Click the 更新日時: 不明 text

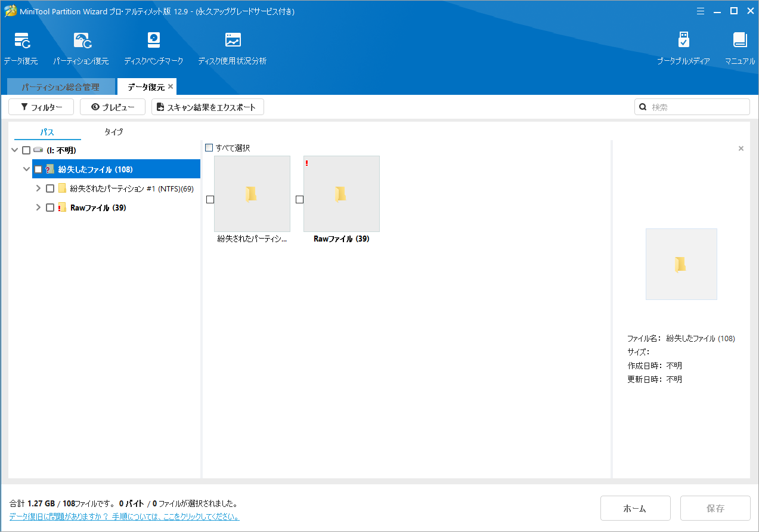tap(655, 379)
